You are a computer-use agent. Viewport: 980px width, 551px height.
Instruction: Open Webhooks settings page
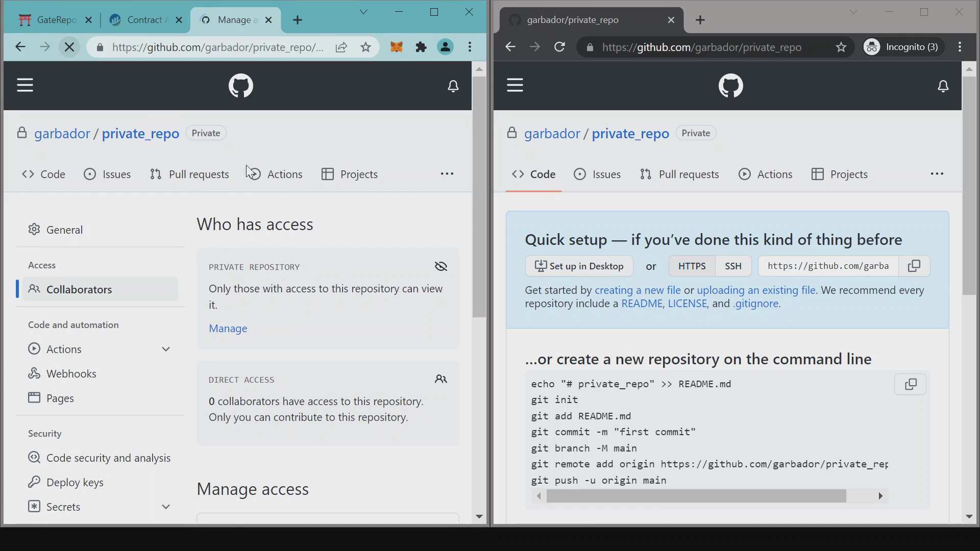(100, 373)
